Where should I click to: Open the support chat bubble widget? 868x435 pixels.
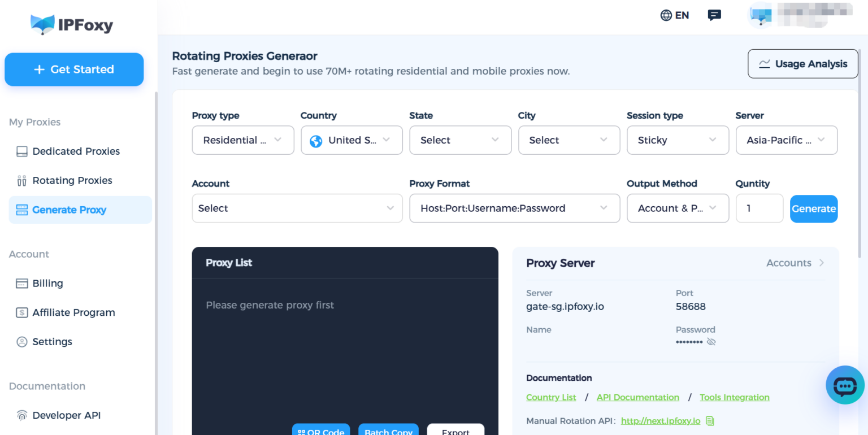pos(844,385)
